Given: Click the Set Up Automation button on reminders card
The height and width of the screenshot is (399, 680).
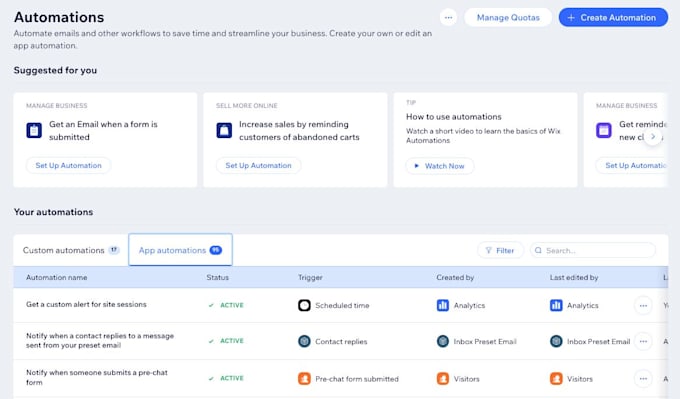Looking at the screenshot, I should (632, 165).
